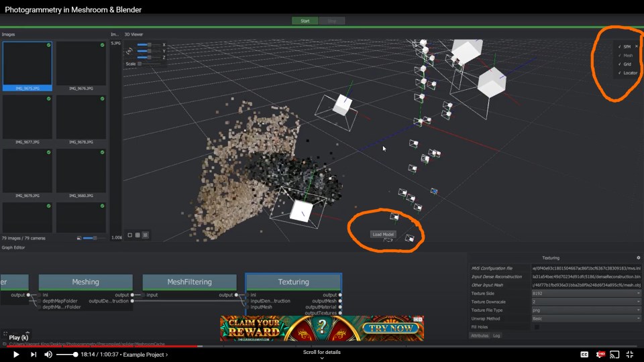Enable the Fill Holes checkbox
This screenshot has height=362, width=644.
coord(537,327)
